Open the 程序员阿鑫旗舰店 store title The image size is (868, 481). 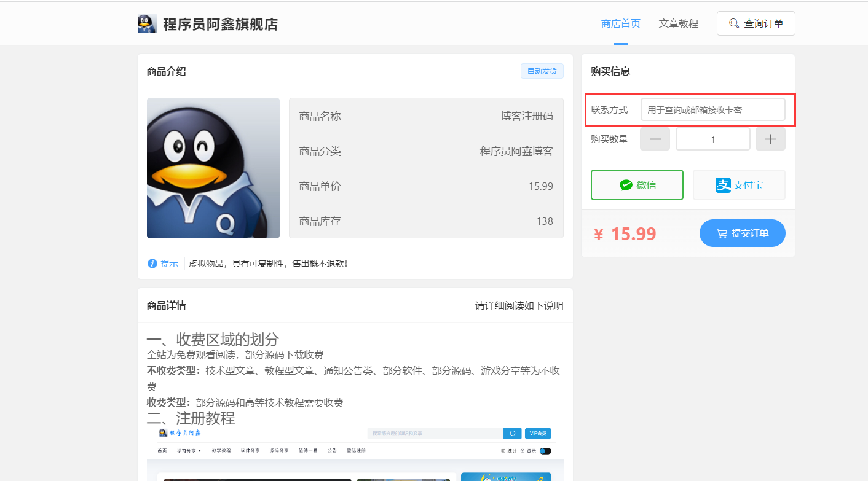tap(220, 24)
